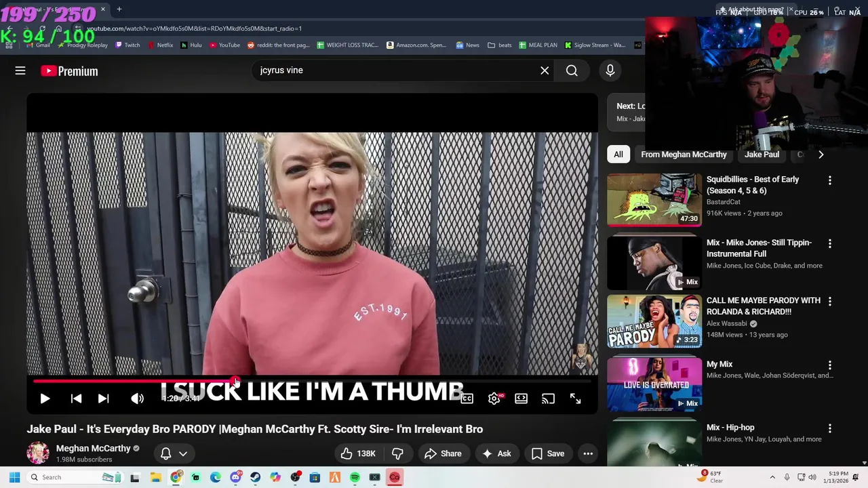
Task: Open options for Mix Hip-hop
Action: pyautogui.click(x=829, y=428)
